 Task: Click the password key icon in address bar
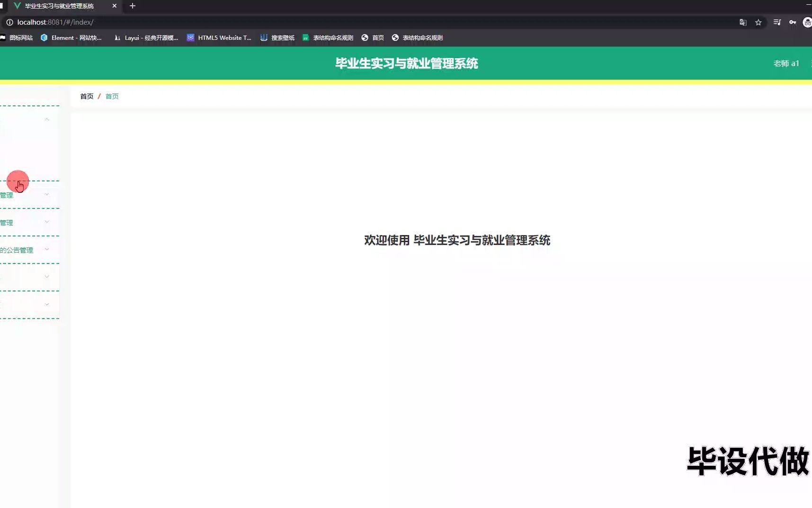pos(793,22)
